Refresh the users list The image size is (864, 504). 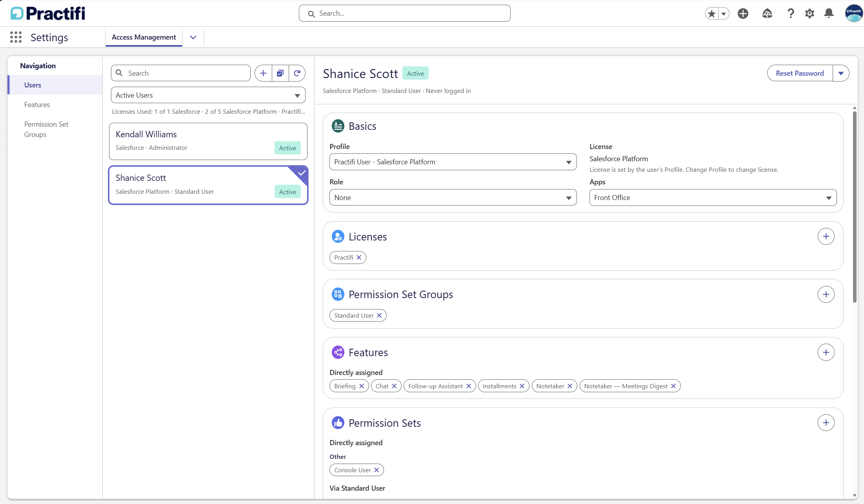297,73
